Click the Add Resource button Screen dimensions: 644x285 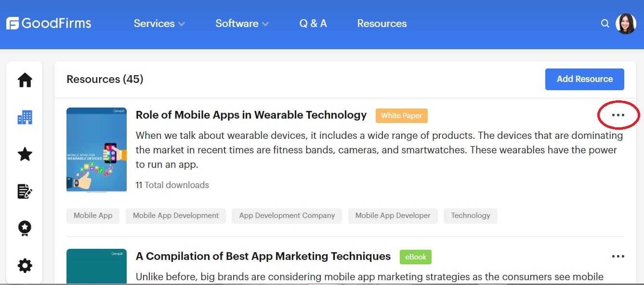(x=584, y=79)
